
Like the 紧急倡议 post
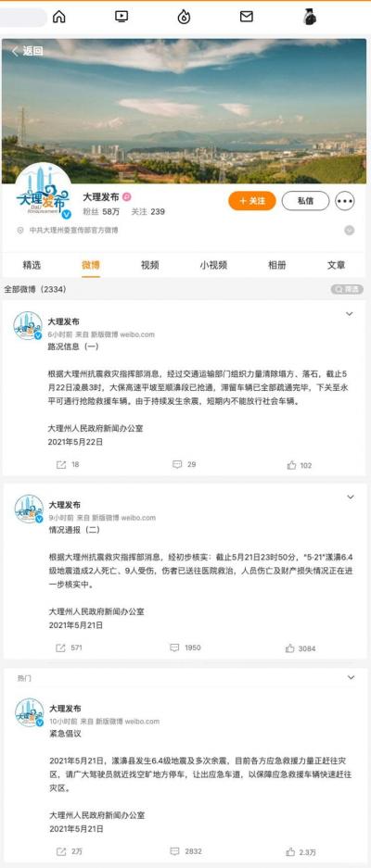coord(301,851)
